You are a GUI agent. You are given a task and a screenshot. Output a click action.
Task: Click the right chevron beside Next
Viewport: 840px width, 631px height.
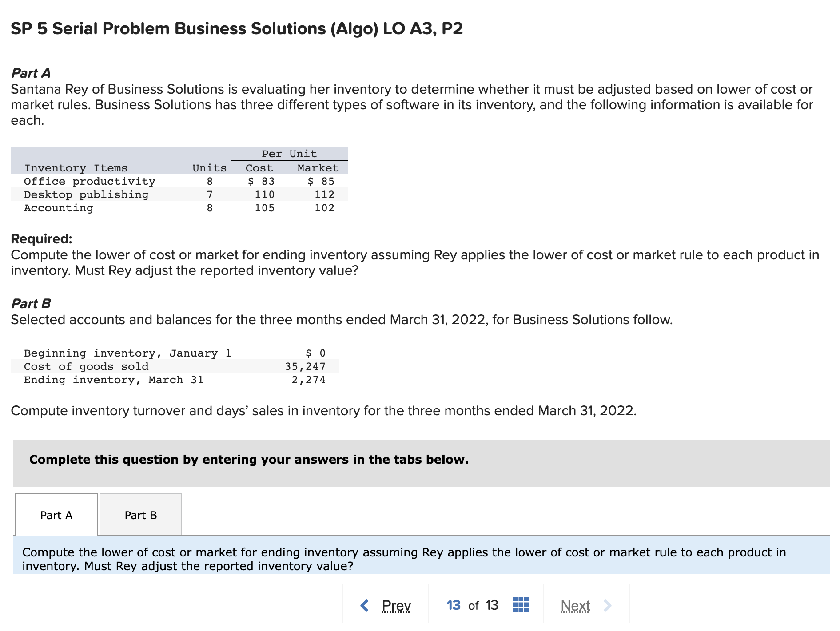point(607,605)
